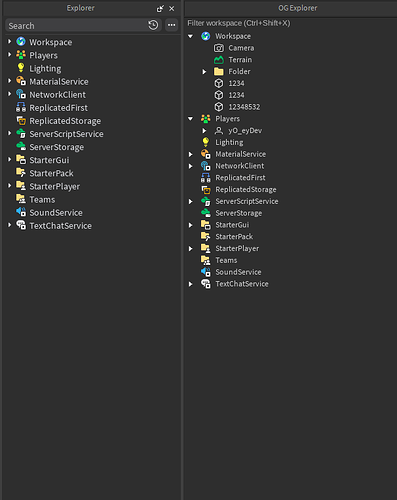Expand TextChatService in the Explorer panel

[x=9, y=225]
